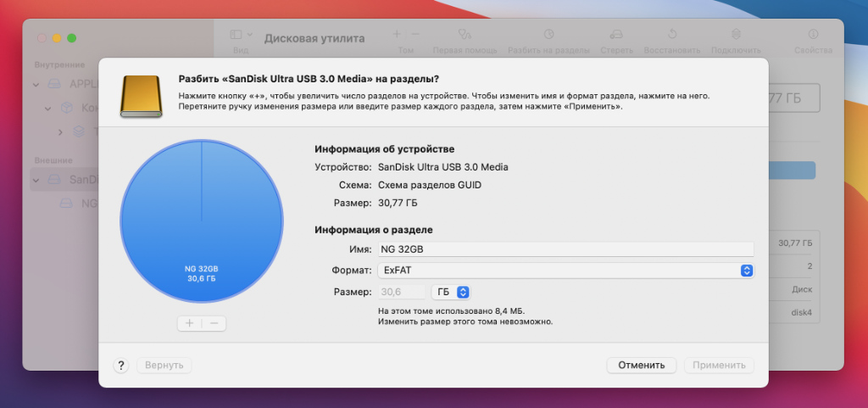The image size is (868, 408).
Task: Click the green zoom window button
Action: click(x=71, y=38)
